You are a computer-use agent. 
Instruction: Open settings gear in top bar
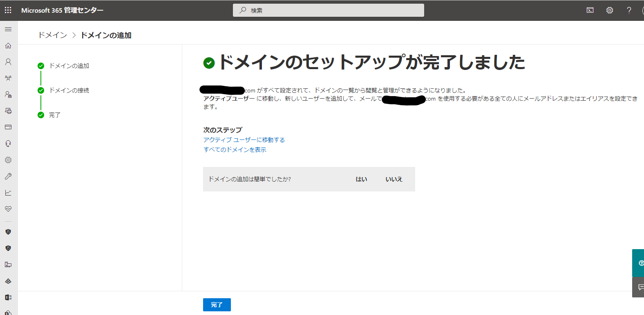coord(610,10)
